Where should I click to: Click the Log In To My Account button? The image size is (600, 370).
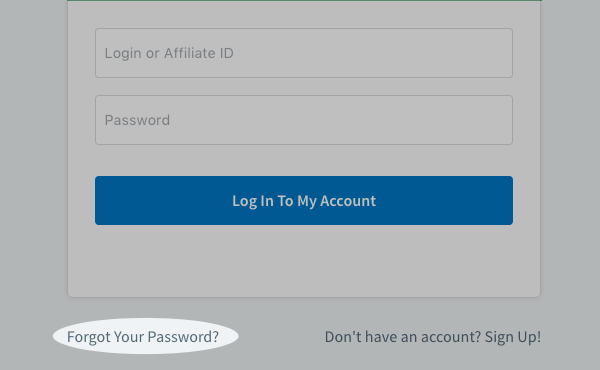click(x=304, y=200)
